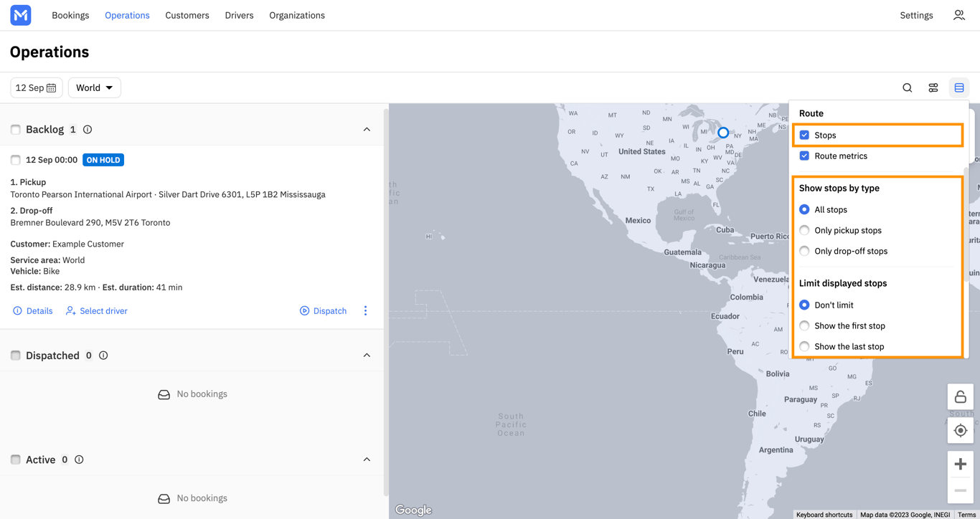Click the info icon next to Active
980x519 pixels.
pos(79,460)
